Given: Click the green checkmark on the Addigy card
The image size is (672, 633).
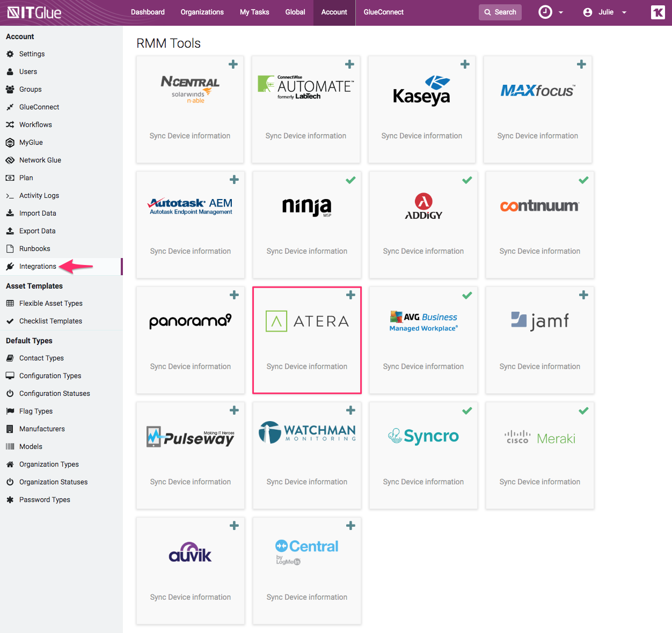Looking at the screenshot, I should (x=467, y=180).
